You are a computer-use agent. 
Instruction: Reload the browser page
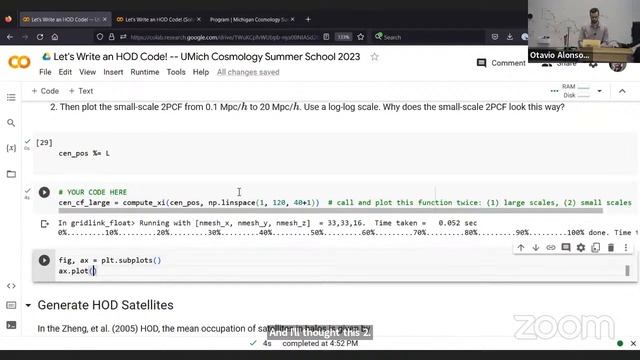coord(40,37)
